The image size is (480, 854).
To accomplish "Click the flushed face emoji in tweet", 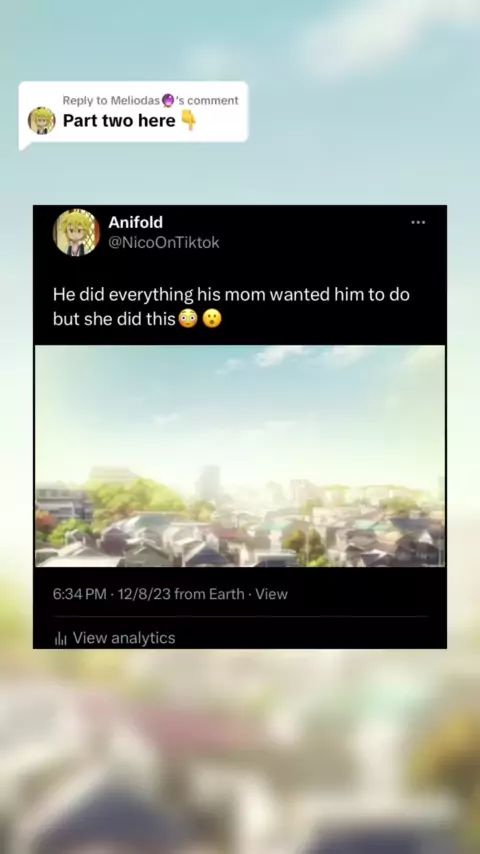I will 187,319.
